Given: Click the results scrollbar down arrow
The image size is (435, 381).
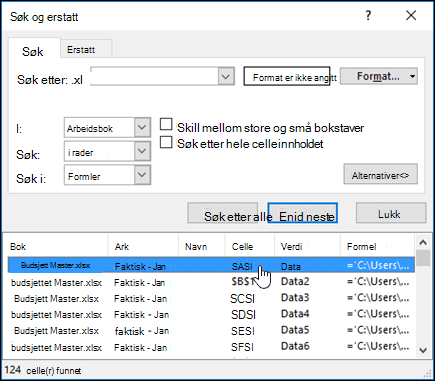Looking at the screenshot, I should [x=423, y=350].
